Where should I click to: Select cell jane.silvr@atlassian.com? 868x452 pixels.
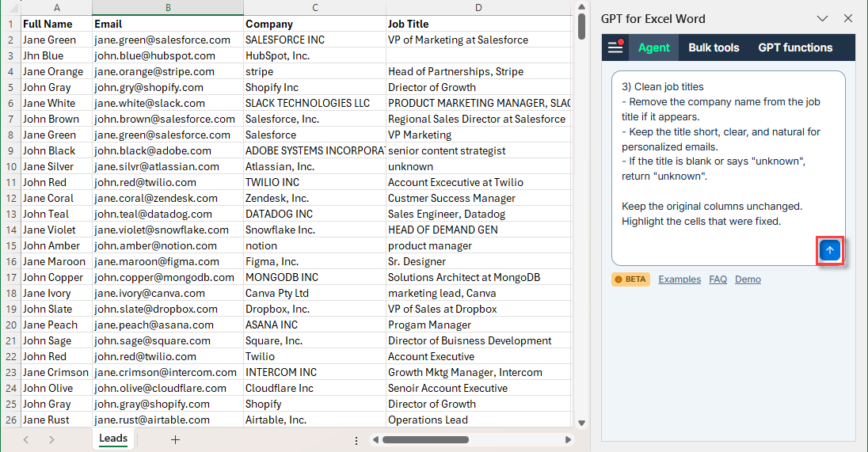coord(168,166)
